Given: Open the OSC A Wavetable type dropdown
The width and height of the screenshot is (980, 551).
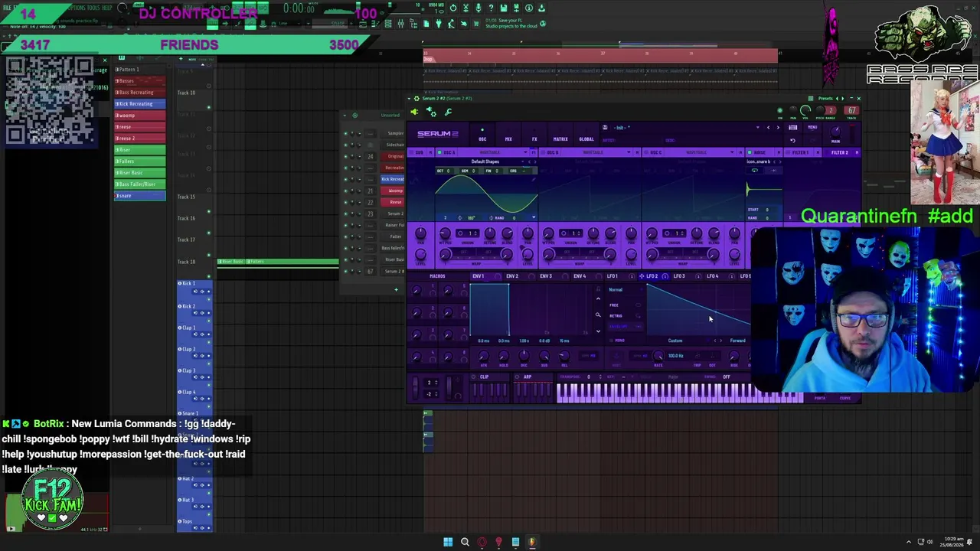Looking at the screenshot, I should (x=491, y=152).
